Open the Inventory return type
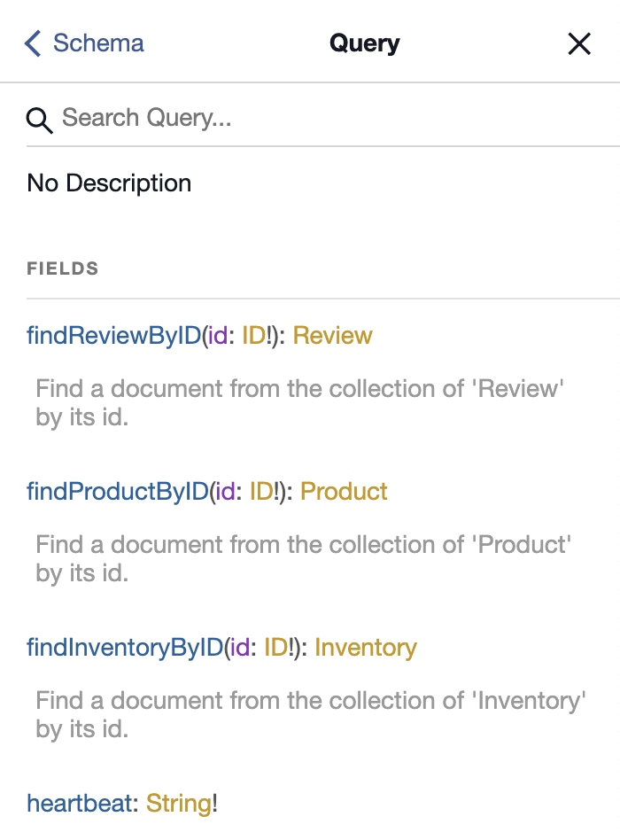 click(x=366, y=648)
